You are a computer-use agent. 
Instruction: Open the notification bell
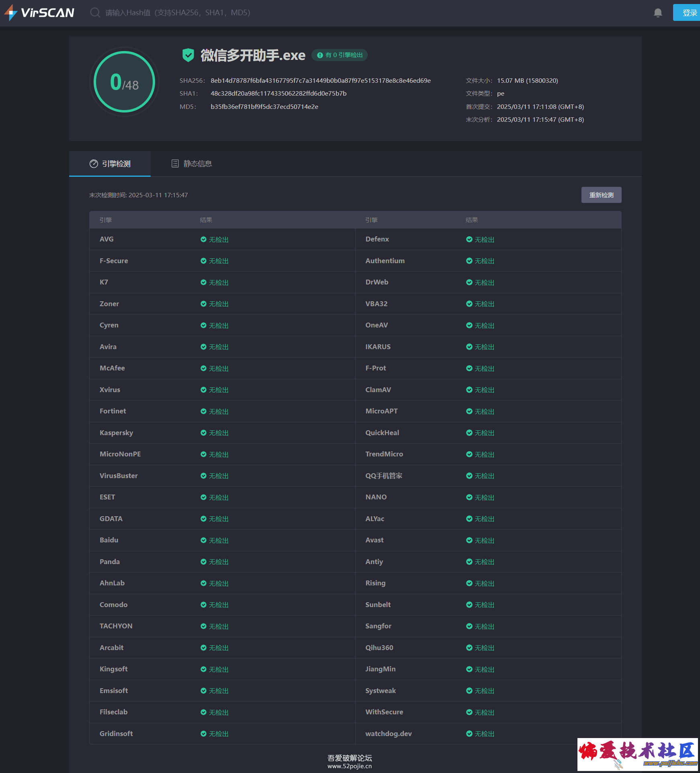[x=657, y=13]
